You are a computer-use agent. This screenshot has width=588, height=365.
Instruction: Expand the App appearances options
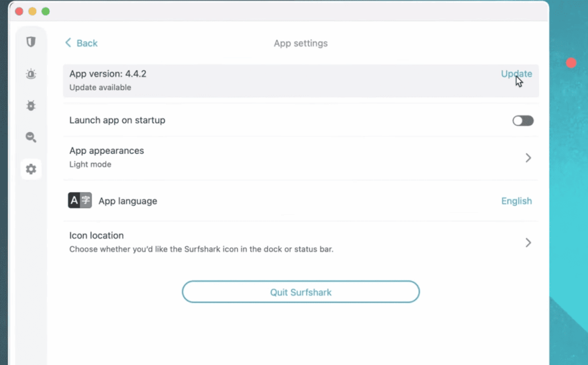(x=528, y=157)
